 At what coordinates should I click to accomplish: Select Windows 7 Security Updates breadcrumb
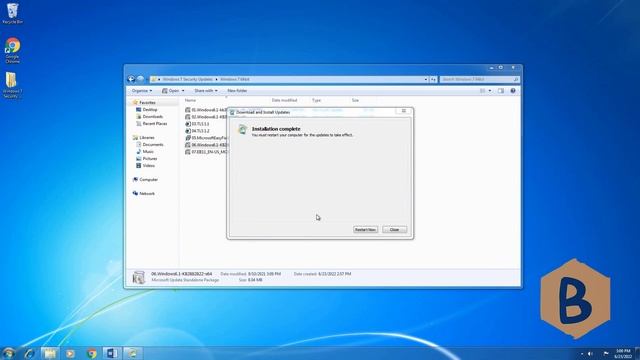pyautogui.click(x=187, y=79)
